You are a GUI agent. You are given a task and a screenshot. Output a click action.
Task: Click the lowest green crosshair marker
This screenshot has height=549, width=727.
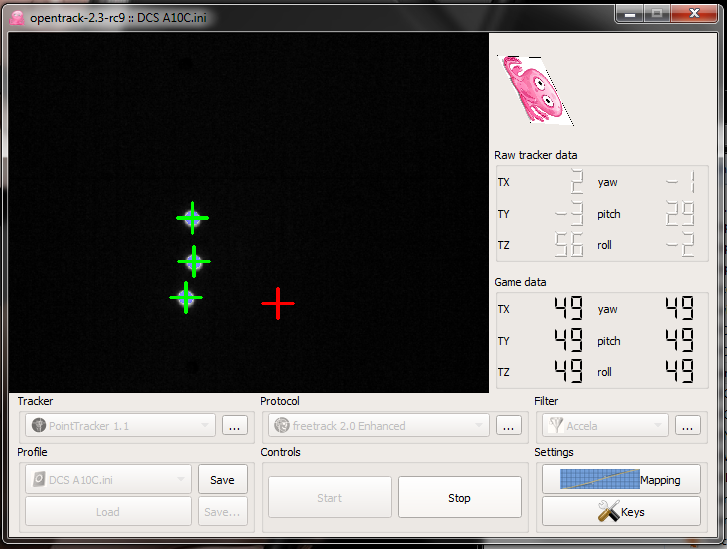pos(185,297)
